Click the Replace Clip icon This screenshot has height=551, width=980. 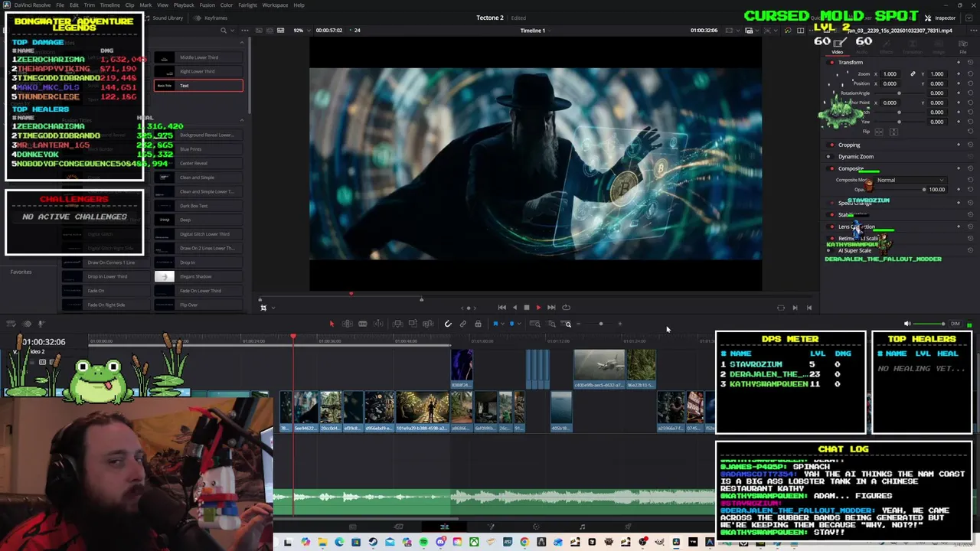[x=428, y=324]
